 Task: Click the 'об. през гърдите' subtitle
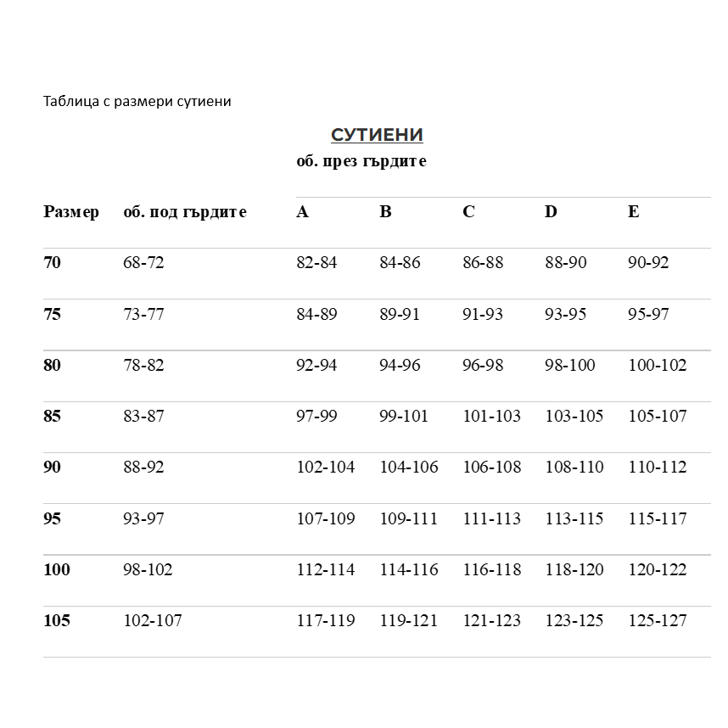click(x=361, y=161)
